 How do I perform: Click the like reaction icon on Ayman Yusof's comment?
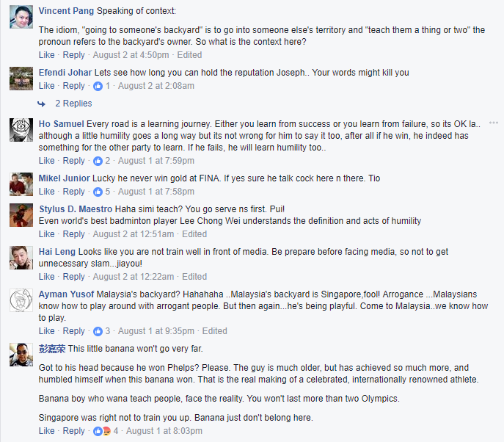(98, 331)
